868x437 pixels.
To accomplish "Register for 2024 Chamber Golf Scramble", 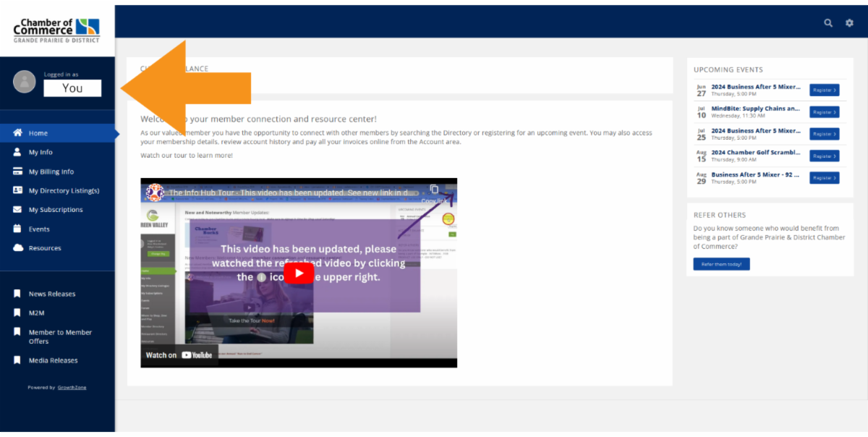I will (824, 156).
